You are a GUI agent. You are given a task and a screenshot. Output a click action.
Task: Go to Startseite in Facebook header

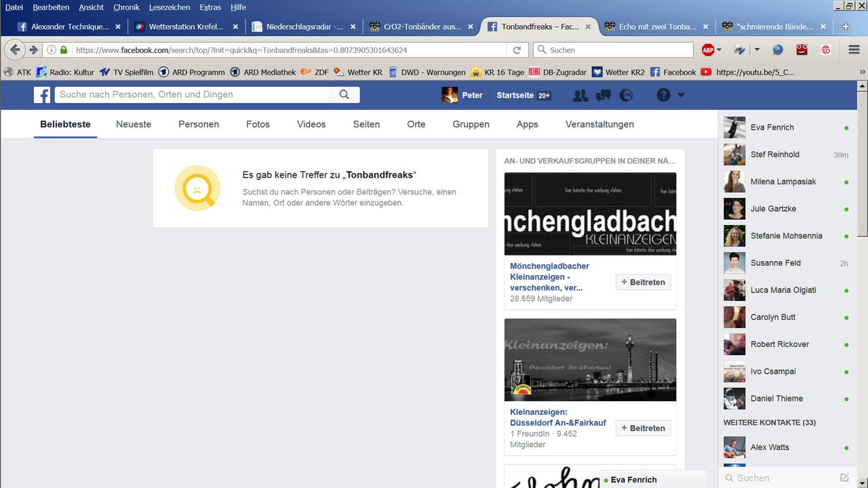click(x=515, y=96)
